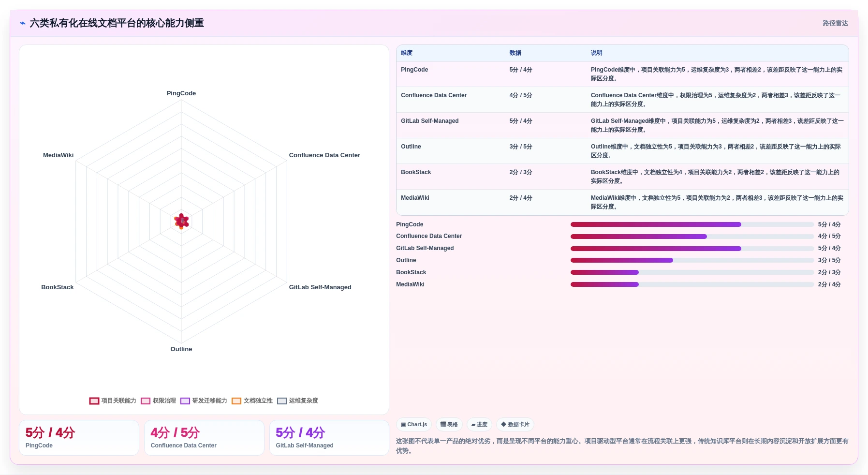Click the footnote paragraph starting 这张图不代表单一产品
Viewport: 868px width, 475px height.
622,446
